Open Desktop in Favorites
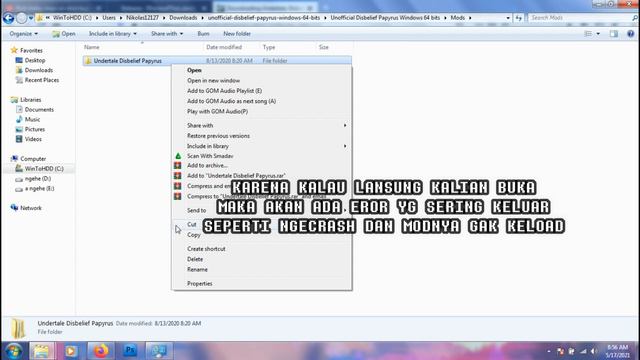The width and height of the screenshot is (640, 360). click(30, 60)
